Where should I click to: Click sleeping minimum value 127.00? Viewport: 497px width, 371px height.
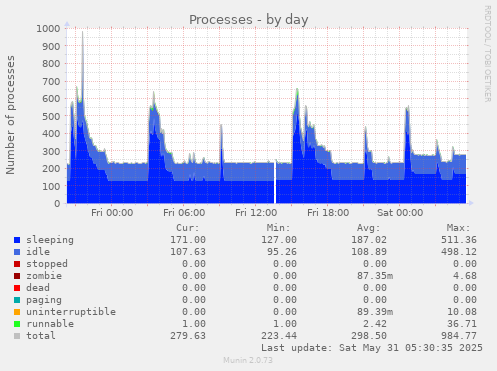coord(279,240)
